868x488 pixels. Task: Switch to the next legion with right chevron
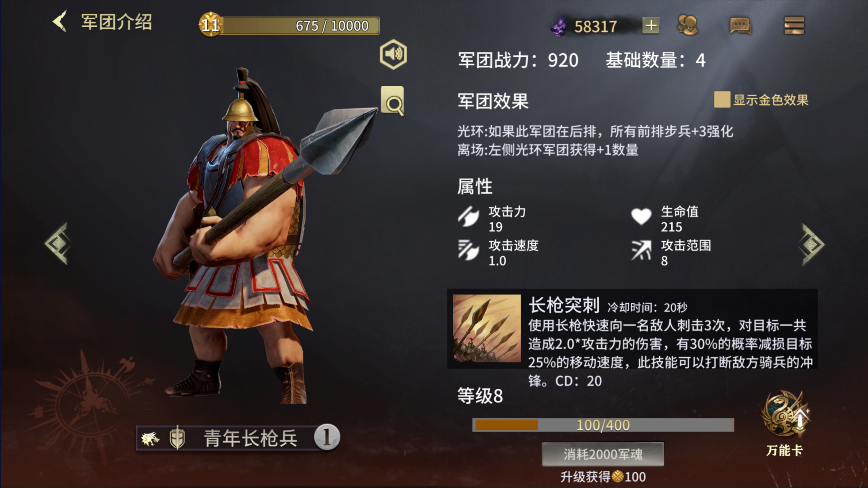(812, 244)
